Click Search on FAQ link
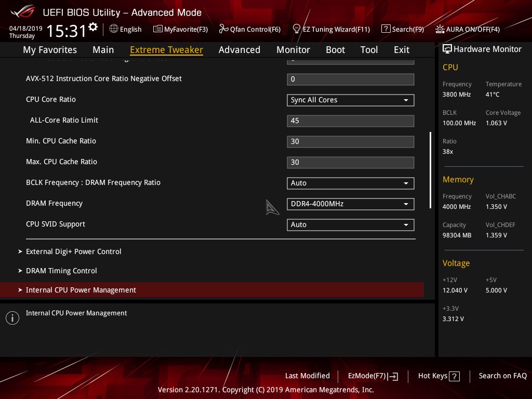The height and width of the screenshot is (399, 532). click(502, 376)
